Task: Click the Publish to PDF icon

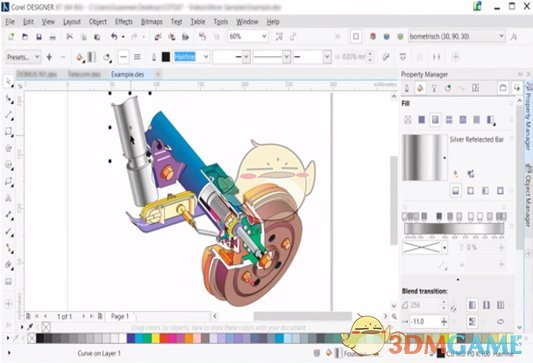Action: 185,37
